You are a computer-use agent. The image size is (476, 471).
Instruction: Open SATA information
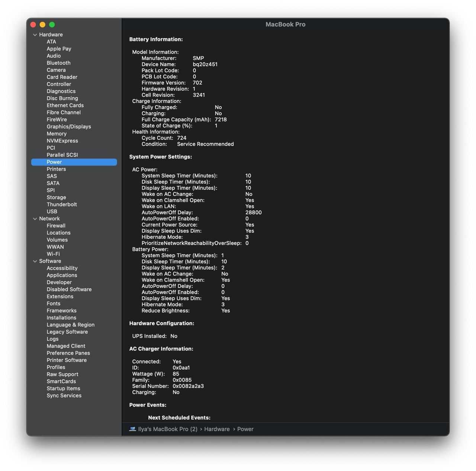[x=53, y=183]
